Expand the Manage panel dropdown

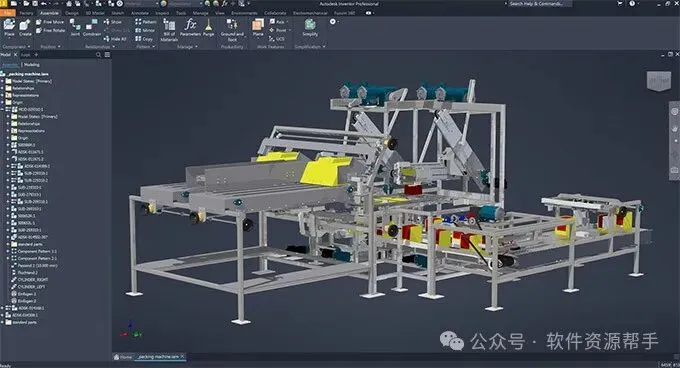pos(187,47)
